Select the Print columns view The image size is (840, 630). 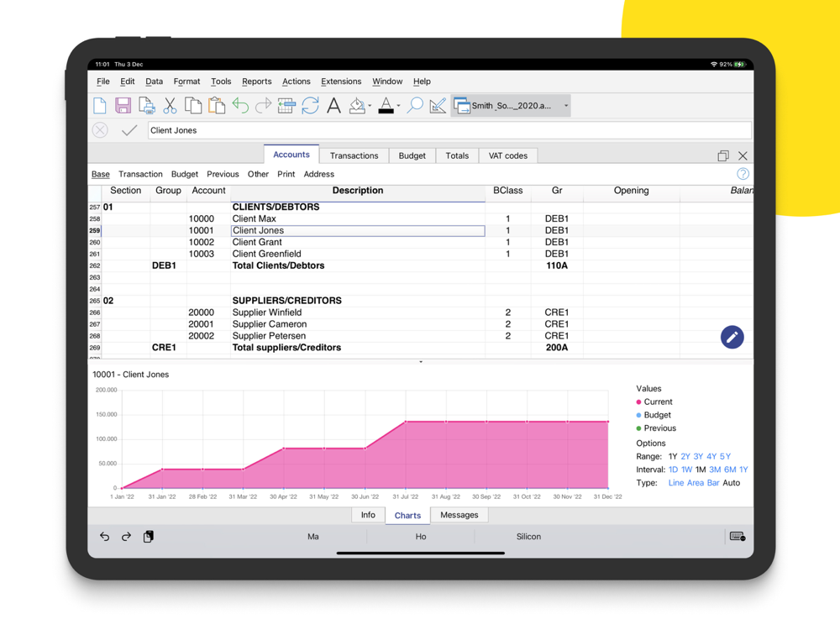pyautogui.click(x=286, y=174)
